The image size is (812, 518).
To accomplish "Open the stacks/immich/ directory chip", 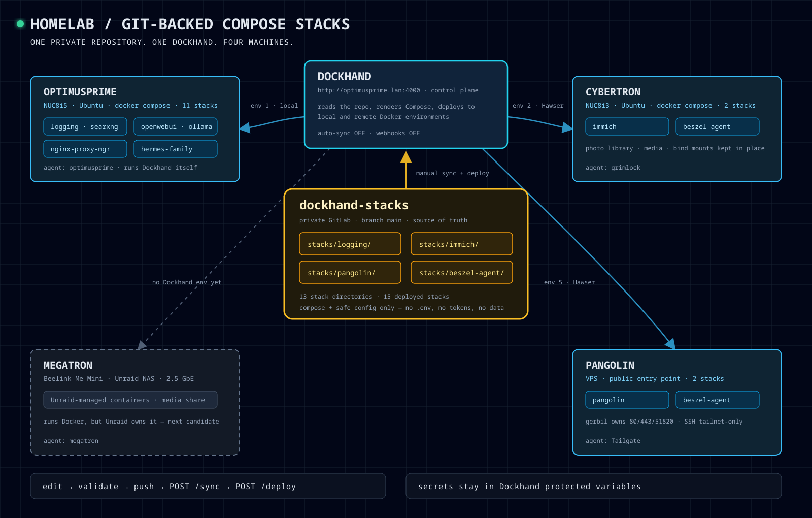I will (462, 244).
